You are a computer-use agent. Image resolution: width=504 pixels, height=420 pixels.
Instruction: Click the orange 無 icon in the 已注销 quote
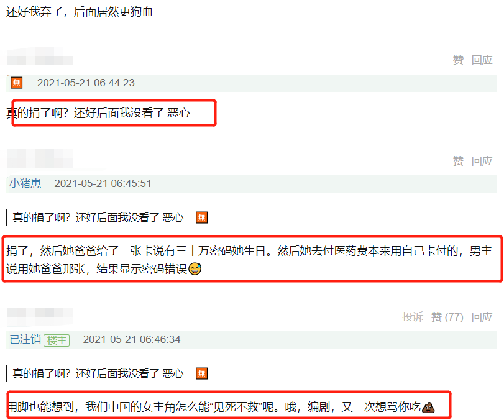click(x=201, y=373)
